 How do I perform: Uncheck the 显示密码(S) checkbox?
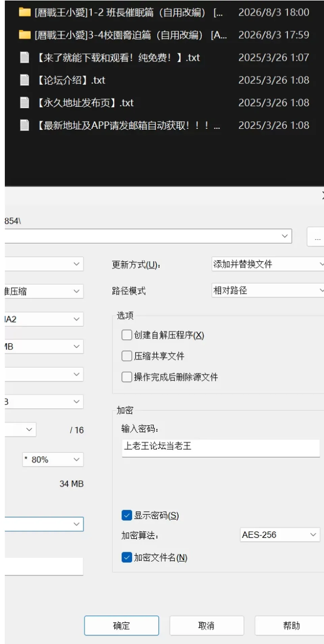point(127,515)
